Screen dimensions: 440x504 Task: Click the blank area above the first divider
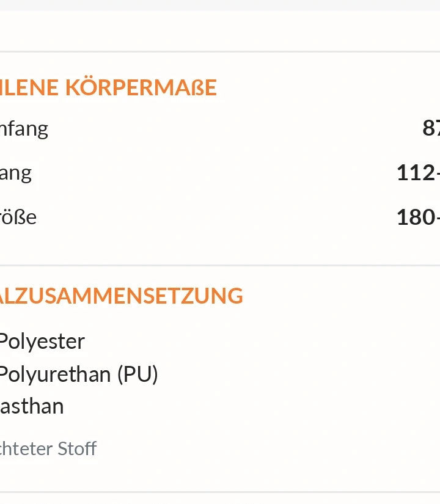220,31
